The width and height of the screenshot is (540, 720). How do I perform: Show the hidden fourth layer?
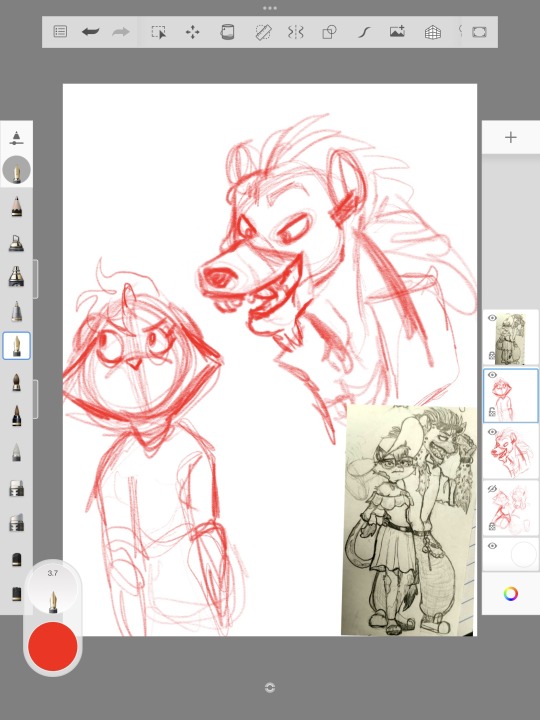(x=492, y=489)
